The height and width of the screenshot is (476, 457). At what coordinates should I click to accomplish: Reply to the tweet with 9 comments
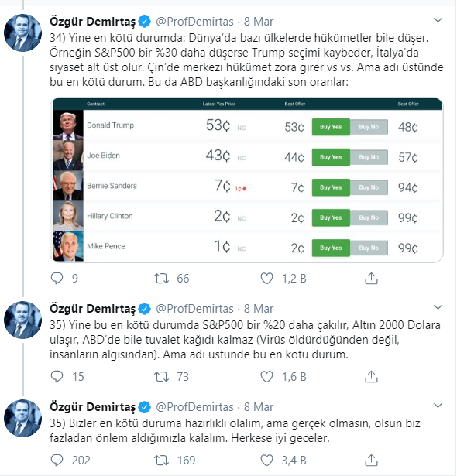pos(57,278)
